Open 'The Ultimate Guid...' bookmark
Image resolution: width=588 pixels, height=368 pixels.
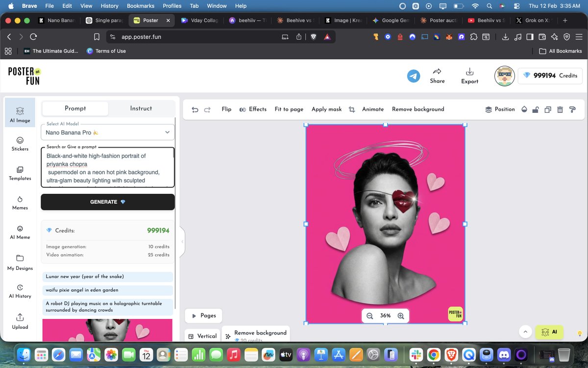[51, 51]
